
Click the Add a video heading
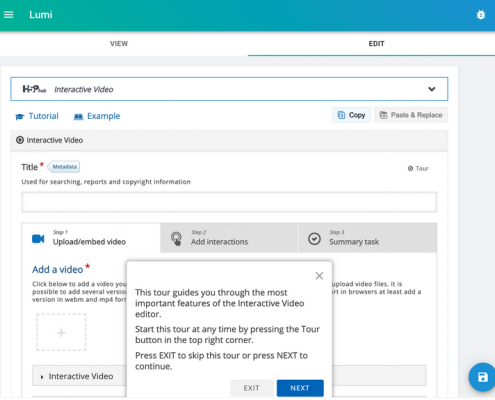pyautogui.click(x=57, y=269)
